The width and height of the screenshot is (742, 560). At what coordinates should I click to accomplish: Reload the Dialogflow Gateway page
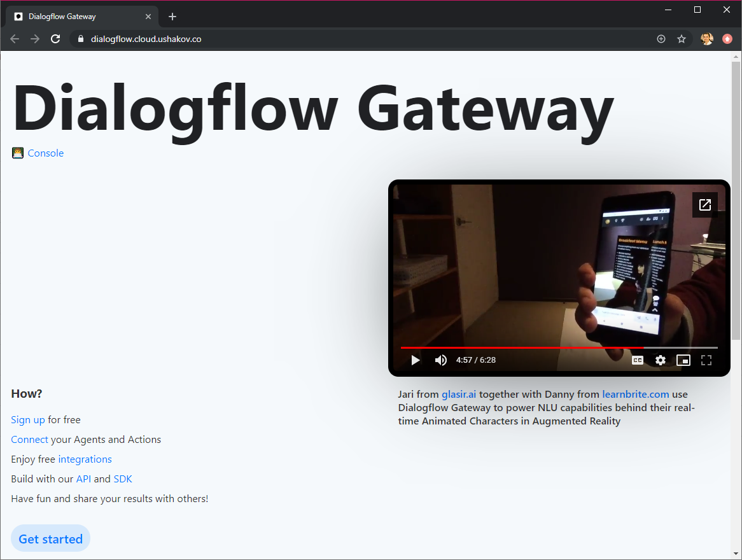click(55, 39)
